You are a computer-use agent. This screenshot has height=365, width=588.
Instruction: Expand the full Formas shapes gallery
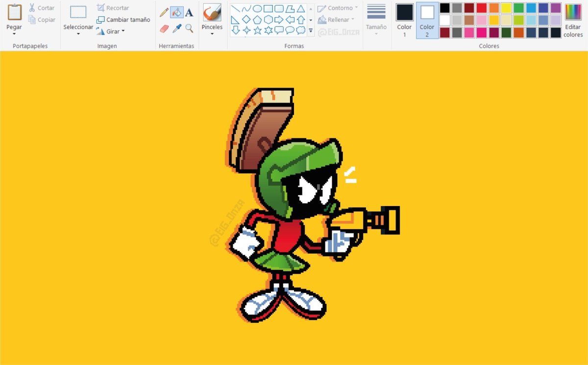click(x=311, y=30)
